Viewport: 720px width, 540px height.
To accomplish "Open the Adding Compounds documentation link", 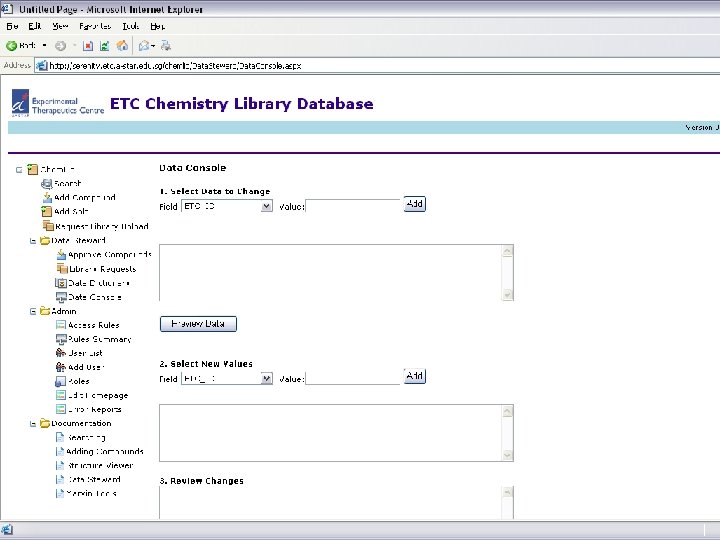I will coord(105,451).
